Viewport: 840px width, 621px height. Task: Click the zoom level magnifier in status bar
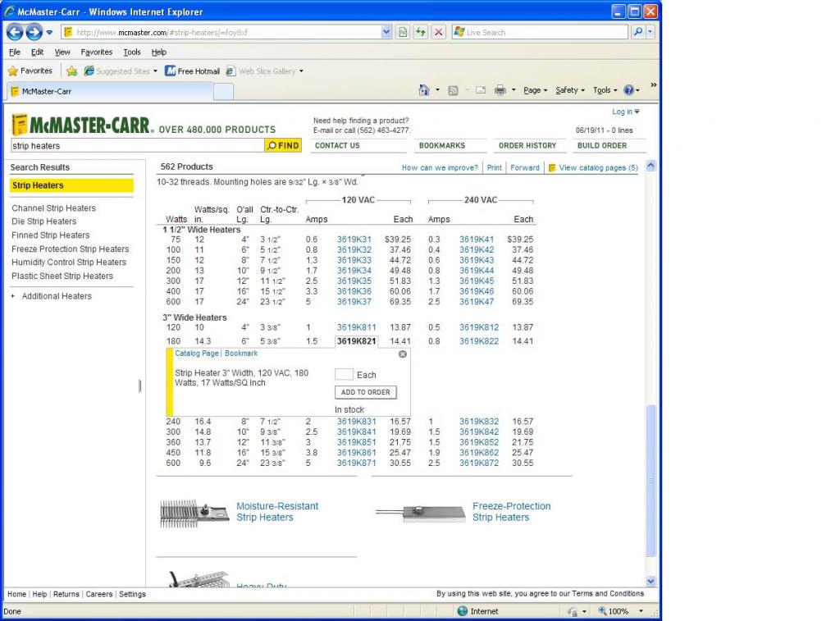pyautogui.click(x=603, y=611)
